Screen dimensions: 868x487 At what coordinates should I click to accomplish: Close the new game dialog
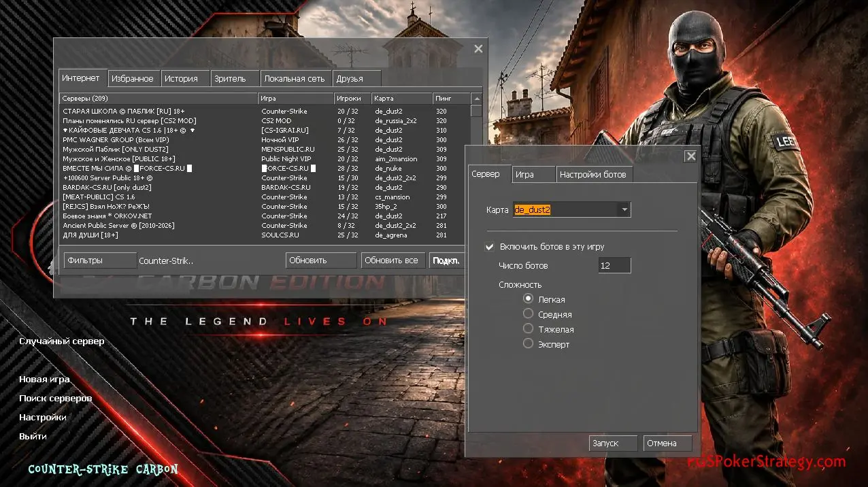pos(690,156)
